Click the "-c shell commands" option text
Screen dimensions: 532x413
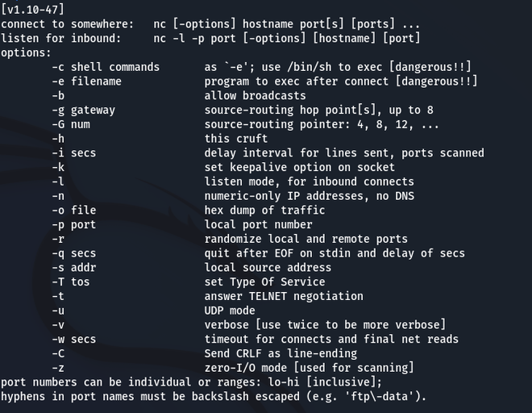(x=105, y=67)
